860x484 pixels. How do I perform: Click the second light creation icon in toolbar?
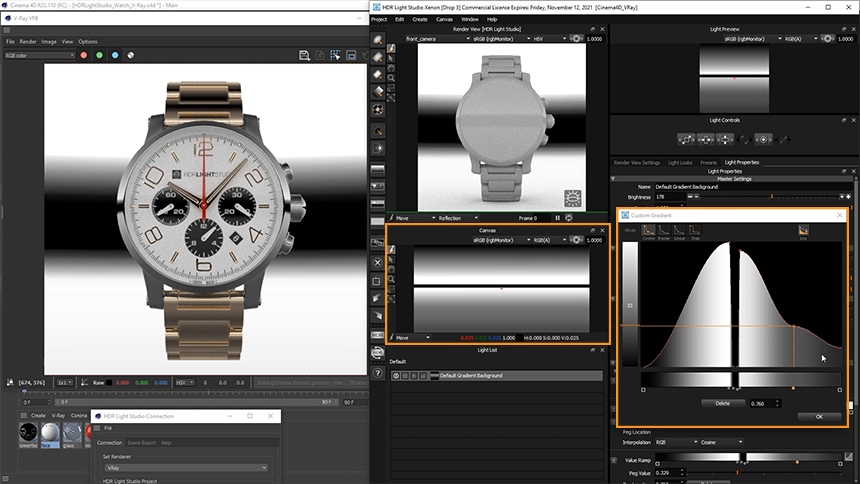(377, 57)
